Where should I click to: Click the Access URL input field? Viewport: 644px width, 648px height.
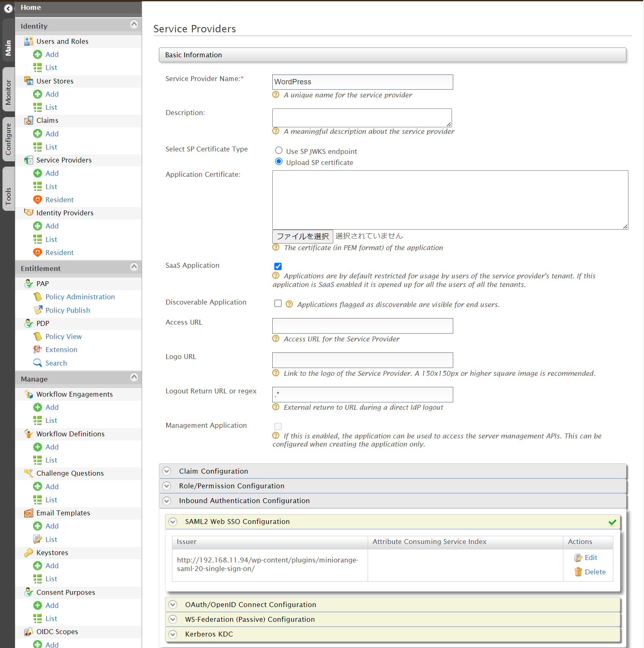(x=362, y=326)
